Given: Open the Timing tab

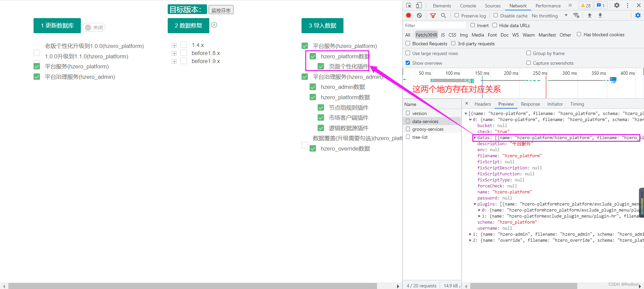Looking at the screenshot, I should (x=577, y=104).
